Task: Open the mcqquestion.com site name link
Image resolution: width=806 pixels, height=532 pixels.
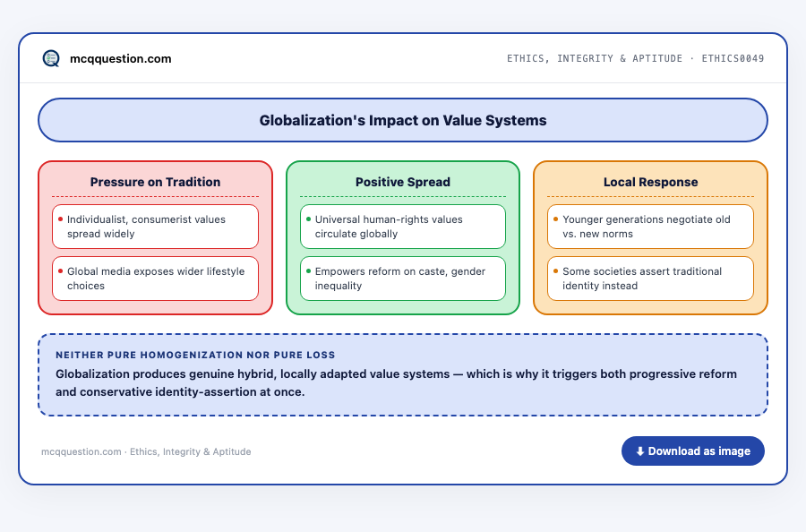Action: (121, 58)
